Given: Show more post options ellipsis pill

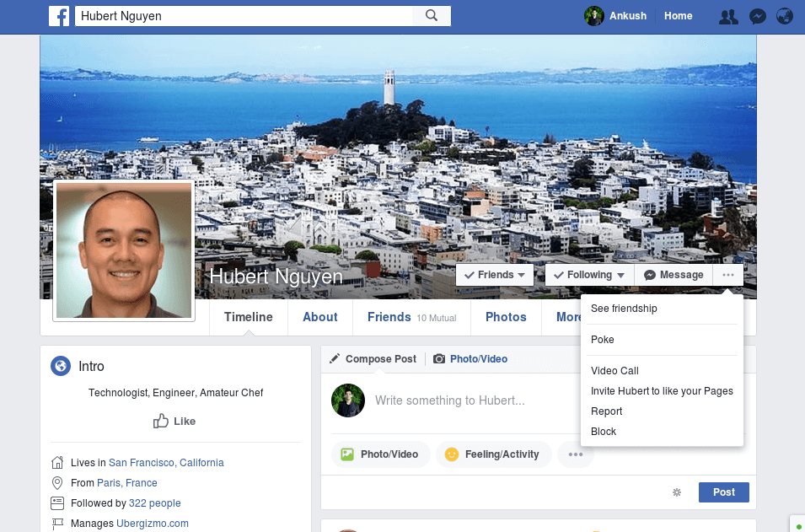Looking at the screenshot, I should pos(576,454).
